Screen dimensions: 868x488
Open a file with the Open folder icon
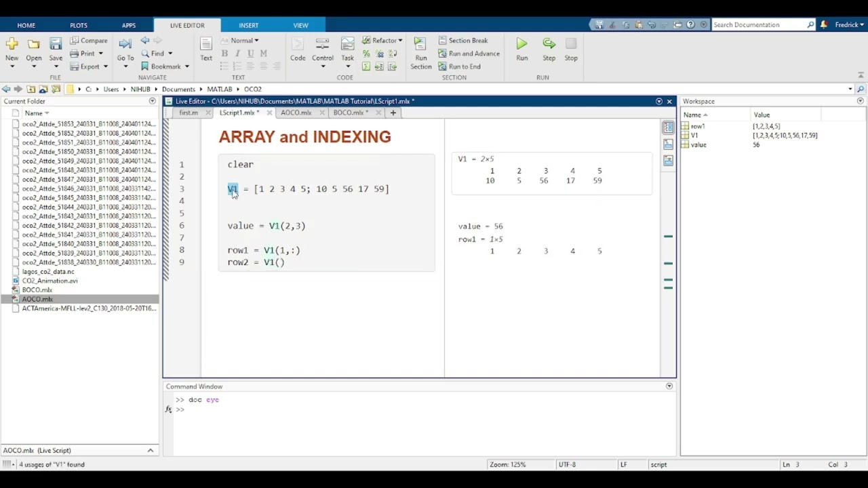[34, 44]
